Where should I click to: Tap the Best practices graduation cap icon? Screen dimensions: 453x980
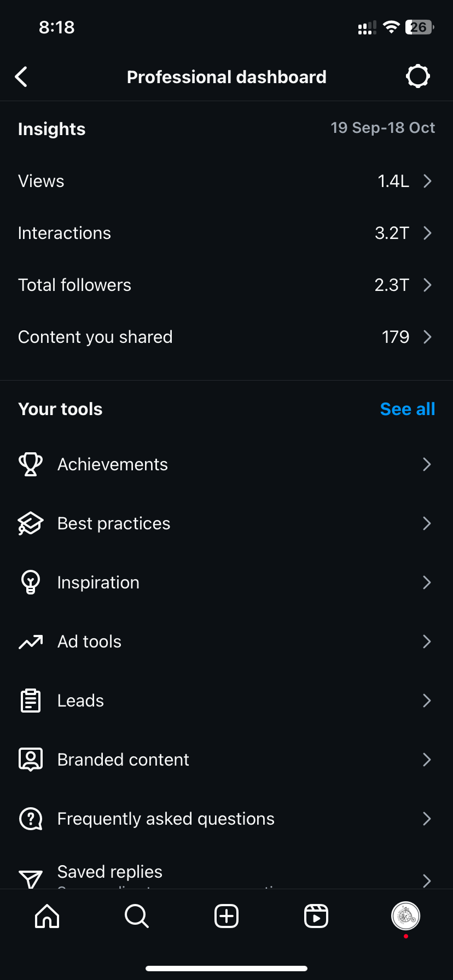tap(31, 523)
